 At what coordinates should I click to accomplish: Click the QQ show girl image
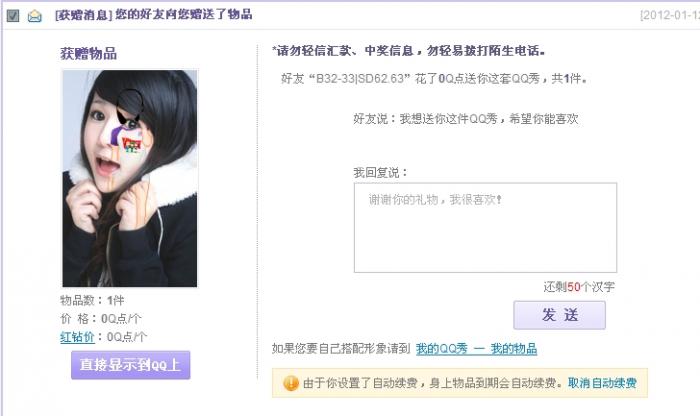pyautogui.click(x=129, y=178)
